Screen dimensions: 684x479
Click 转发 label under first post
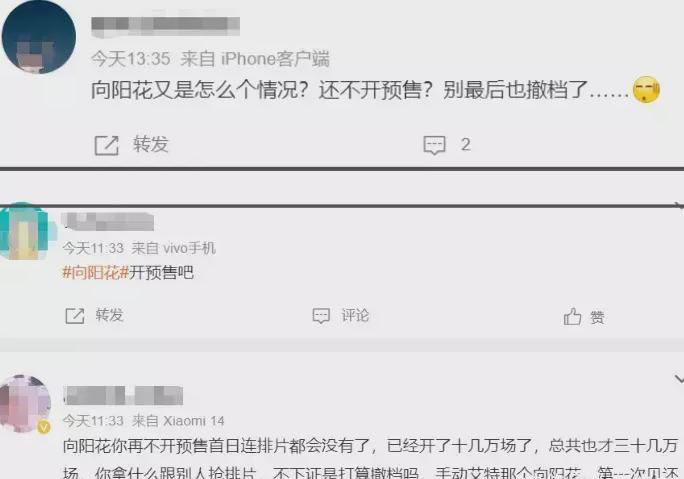point(150,144)
